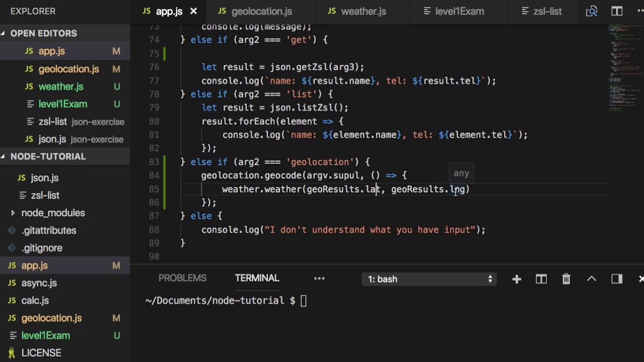Add a new terminal with plus icon

[x=517, y=279]
